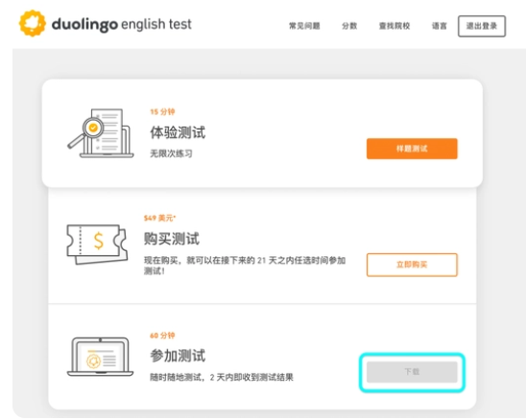Click the Duolingo owl logo icon
The image size is (526, 420).
coord(33,23)
